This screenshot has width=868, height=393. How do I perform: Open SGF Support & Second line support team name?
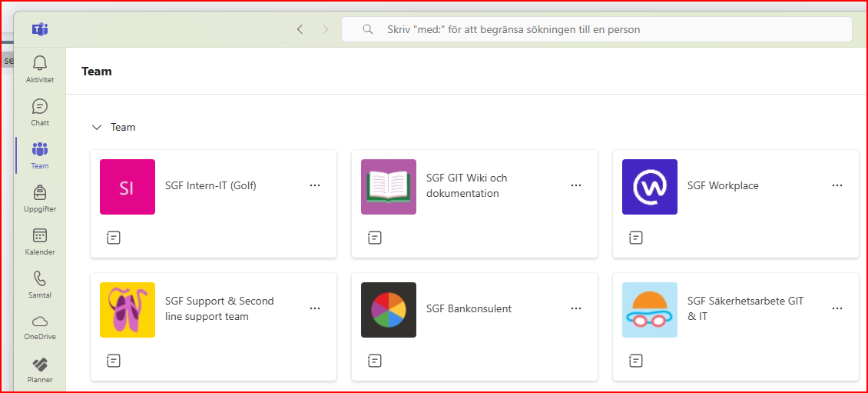[x=220, y=308]
